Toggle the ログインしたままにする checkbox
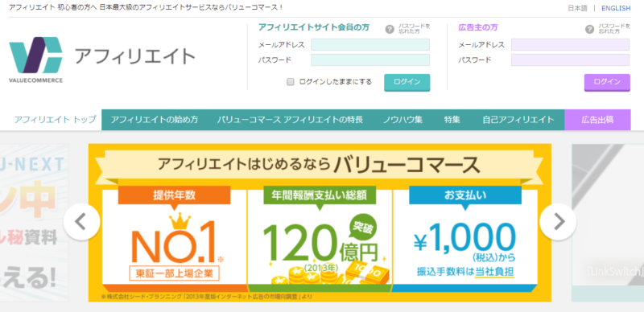The image size is (644, 312). coord(291,82)
